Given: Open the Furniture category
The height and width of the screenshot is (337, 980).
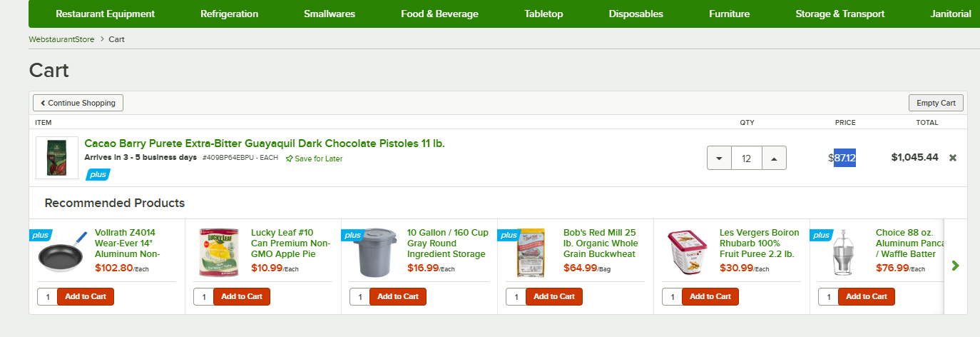Looking at the screenshot, I should tap(729, 14).
